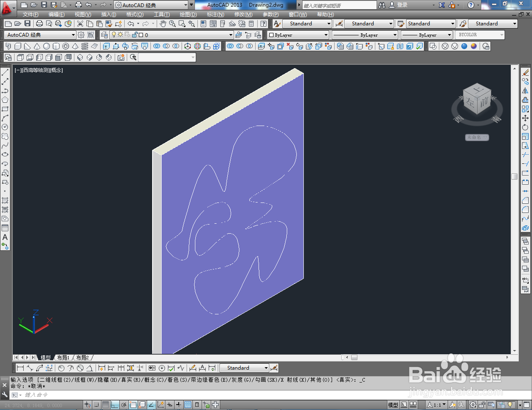Toggle layer lightbulb on/off for layer 0
Viewport: 532px width, 410px height.
coord(114,35)
